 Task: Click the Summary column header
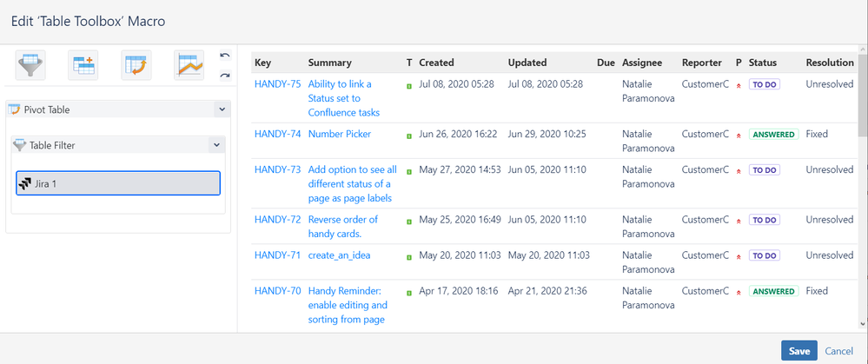click(x=330, y=63)
